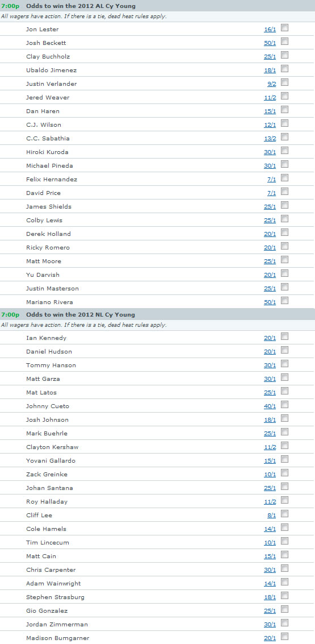Click the 7/1 odds for David Price
The width and height of the screenshot is (315, 644).
pos(271,193)
